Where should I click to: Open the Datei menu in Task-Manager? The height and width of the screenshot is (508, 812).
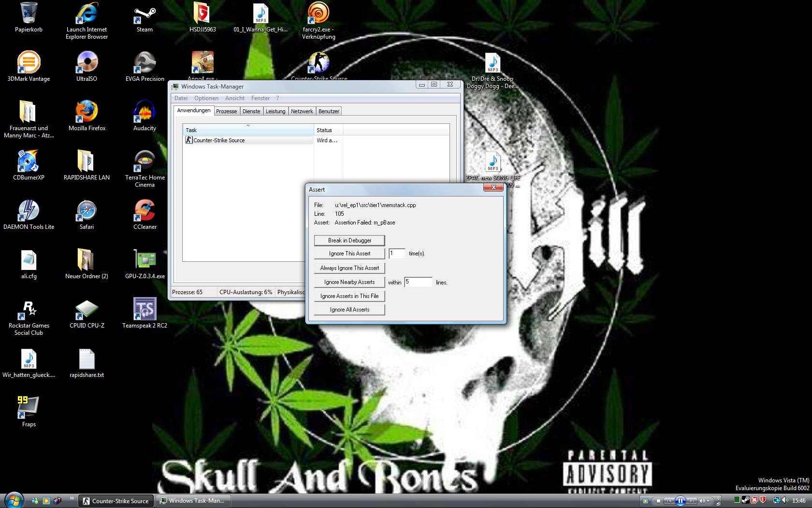(x=181, y=98)
